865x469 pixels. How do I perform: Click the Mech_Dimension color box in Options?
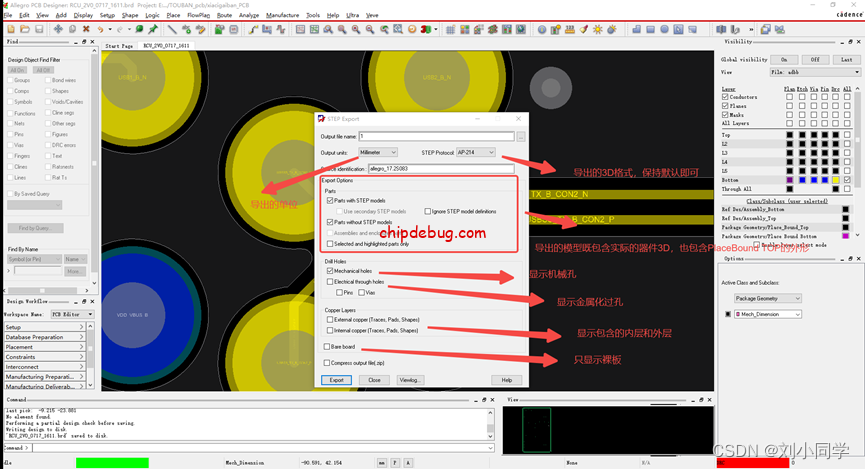click(727, 314)
